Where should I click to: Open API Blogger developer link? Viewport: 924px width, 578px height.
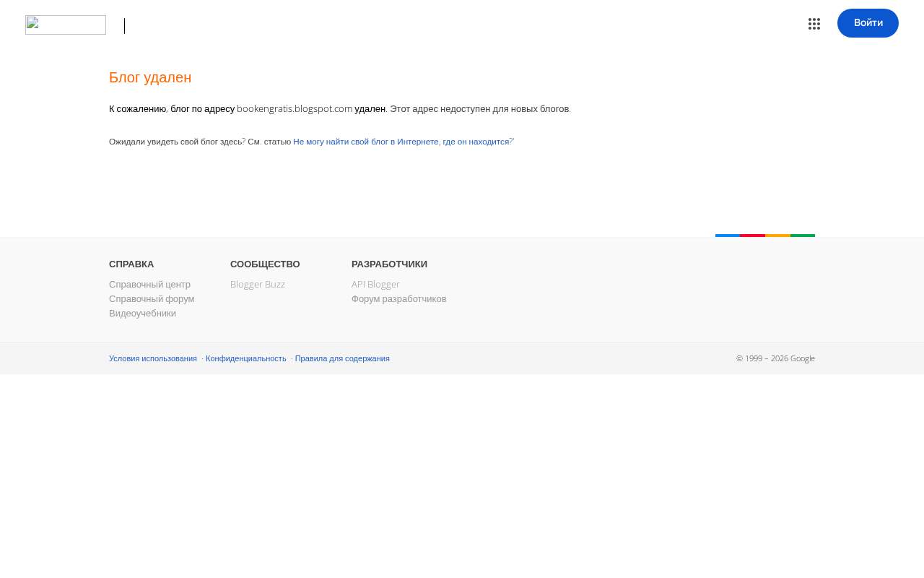[375, 285]
